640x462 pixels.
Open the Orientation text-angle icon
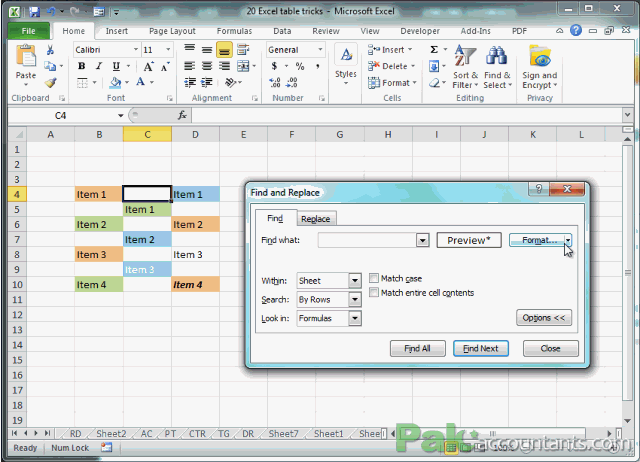click(231, 82)
